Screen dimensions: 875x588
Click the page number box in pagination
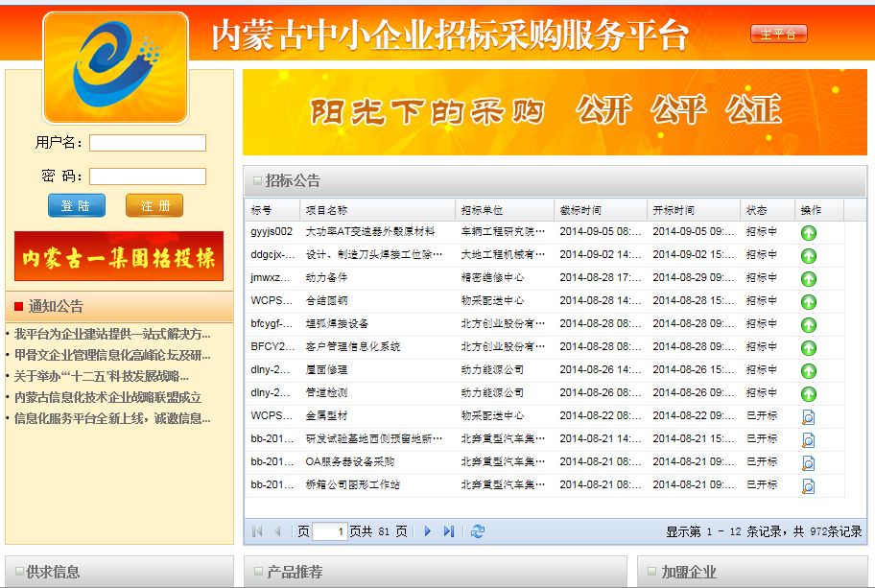329,531
